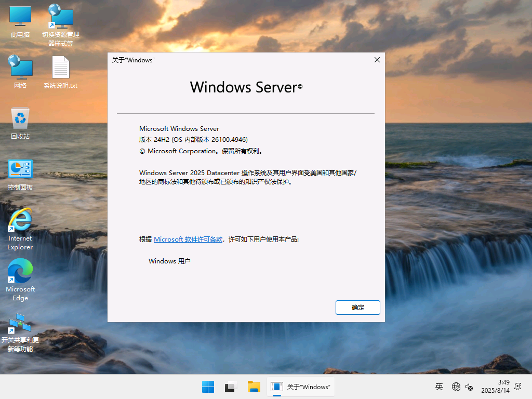Open the network globe tray icon
The width and height of the screenshot is (532, 399).
[x=456, y=387]
